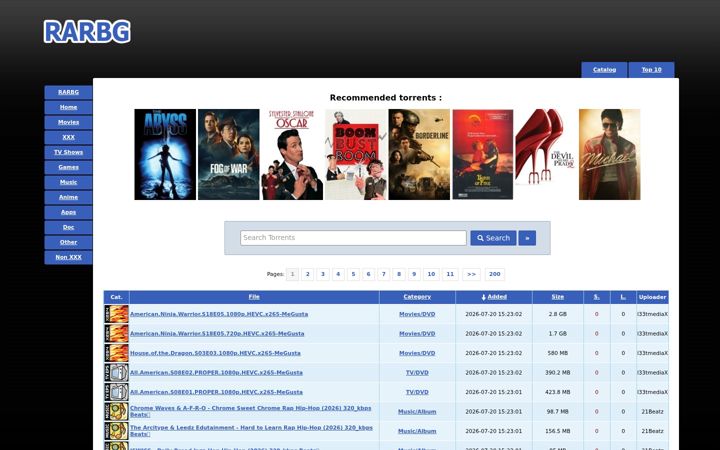Sort table by Size column header
The image size is (720, 450).
(x=557, y=297)
